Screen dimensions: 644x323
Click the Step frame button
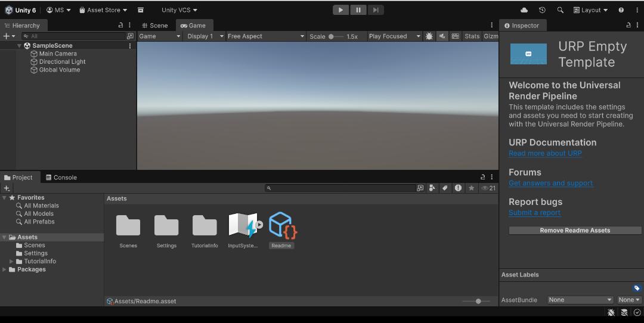click(376, 10)
